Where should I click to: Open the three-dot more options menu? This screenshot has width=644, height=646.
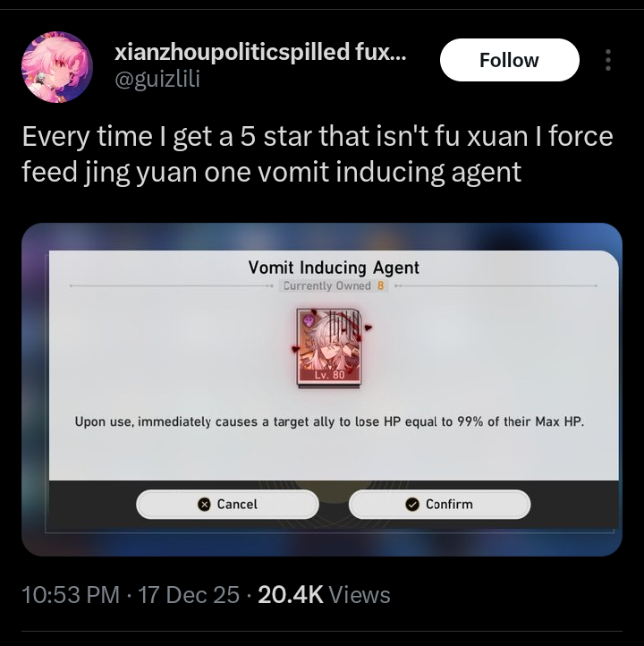tap(607, 60)
